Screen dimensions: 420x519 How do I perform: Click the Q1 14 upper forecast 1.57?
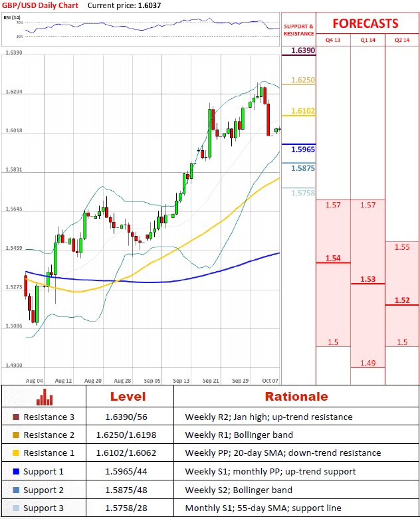367,205
